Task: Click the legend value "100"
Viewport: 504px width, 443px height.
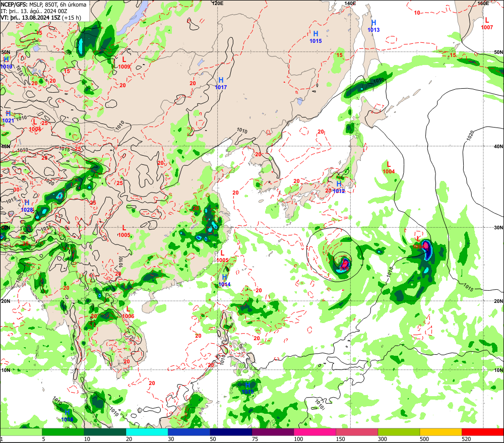Action: click(x=298, y=439)
